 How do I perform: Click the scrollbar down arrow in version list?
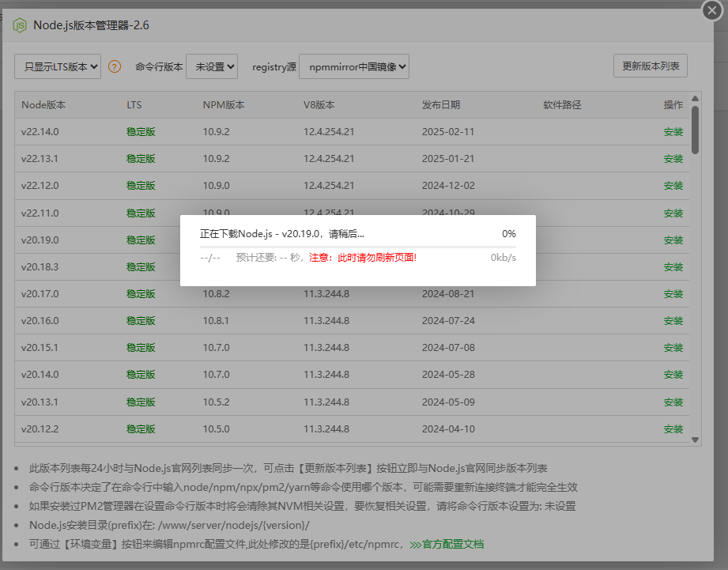click(x=695, y=440)
